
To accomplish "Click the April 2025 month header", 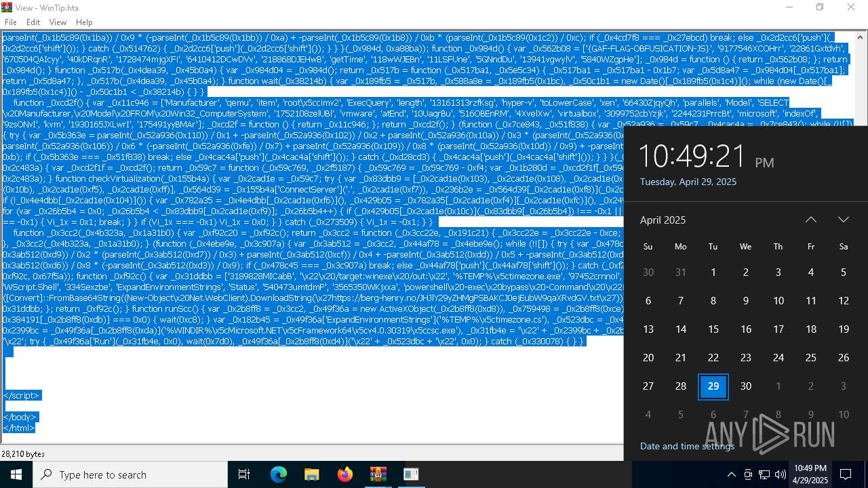I will click(x=663, y=220).
